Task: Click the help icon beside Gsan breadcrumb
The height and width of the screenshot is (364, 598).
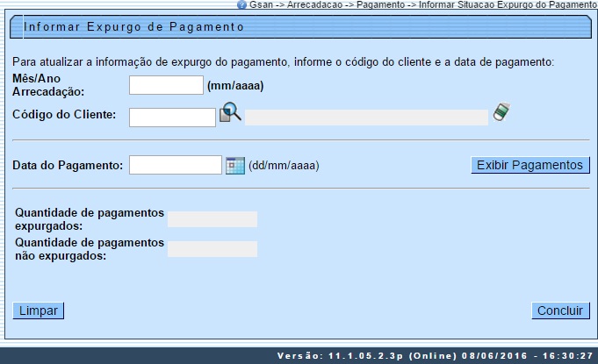Action: pos(241,4)
